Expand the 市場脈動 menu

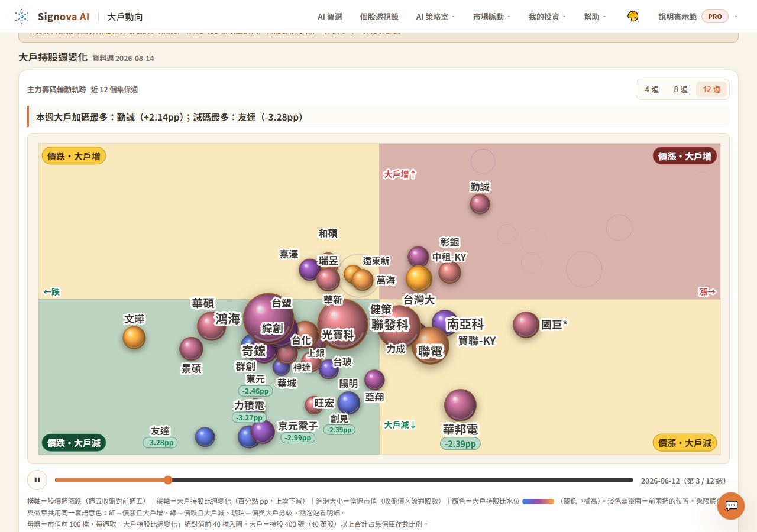coord(491,17)
